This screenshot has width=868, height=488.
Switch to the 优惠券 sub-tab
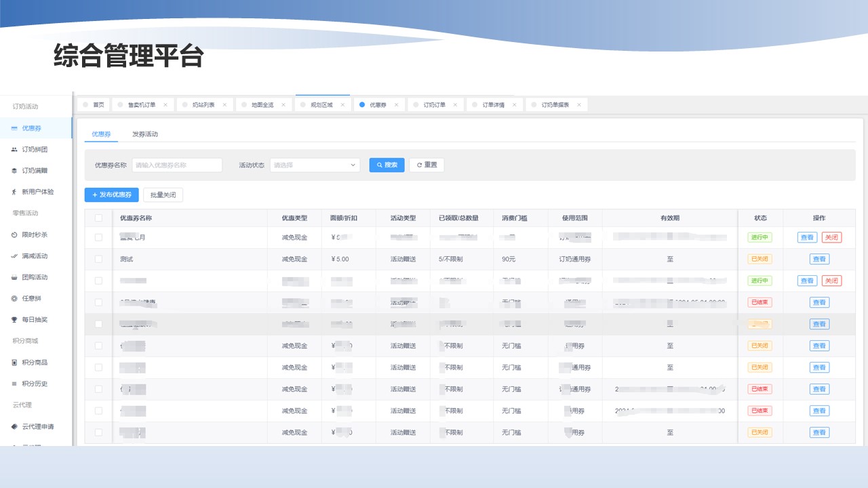pos(101,134)
